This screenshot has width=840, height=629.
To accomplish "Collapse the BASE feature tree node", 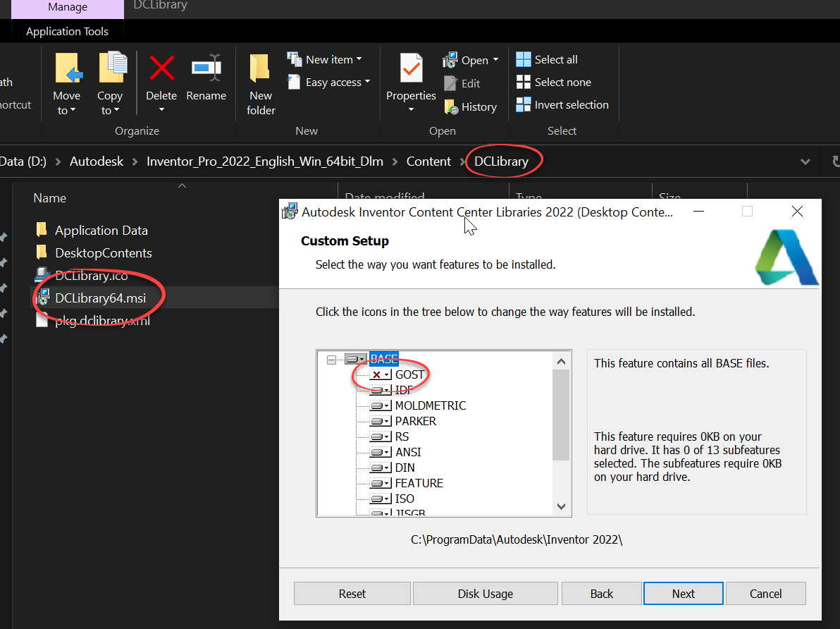I will pyautogui.click(x=331, y=359).
